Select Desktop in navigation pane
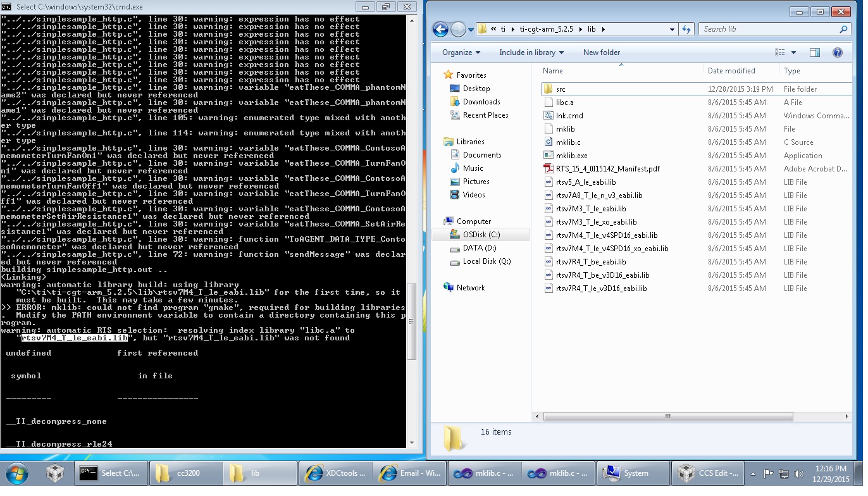The height and width of the screenshot is (496, 868). [x=476, y=89]
